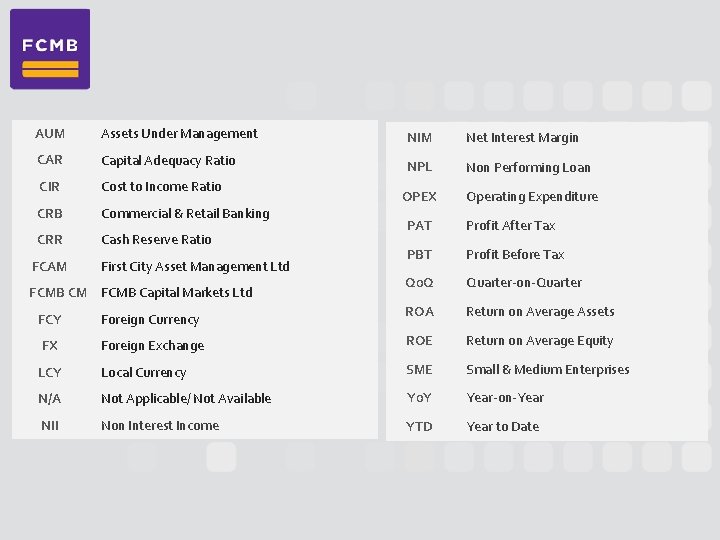Click the YTD abbreviation
This screenshot has height=540, width=720.
click(x=419, y=427)
